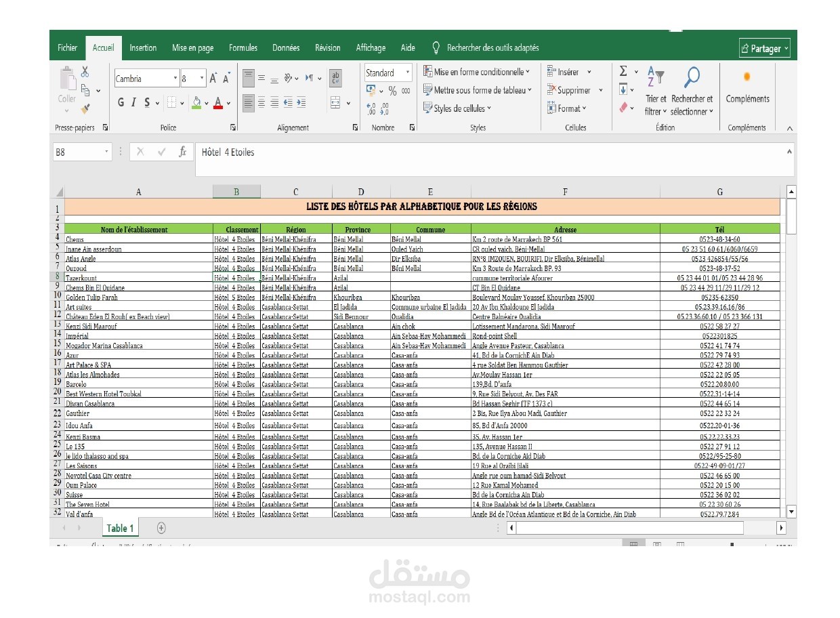The image size is (840, 618).
Task: Switch to the Mise en page tab
Action: click(192, 48)
